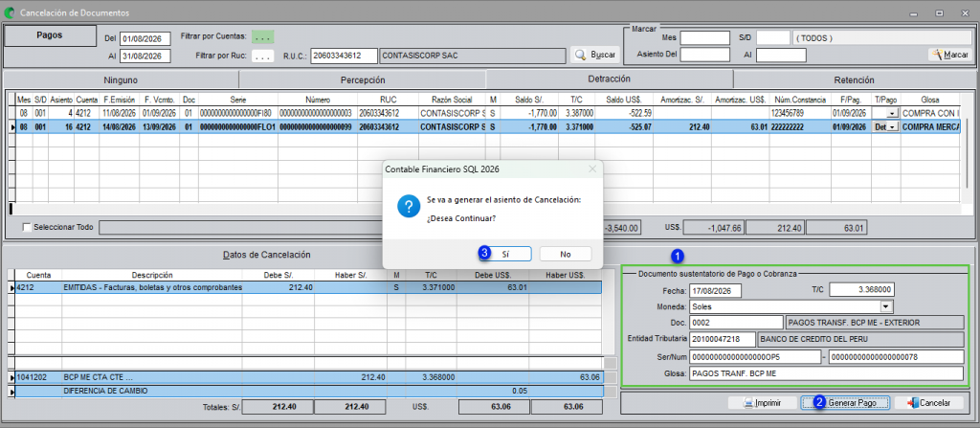The height and width of the screenshot is (428, 980).
Task: Click the Del date field 01/08/2026
Action: [145, 39]
